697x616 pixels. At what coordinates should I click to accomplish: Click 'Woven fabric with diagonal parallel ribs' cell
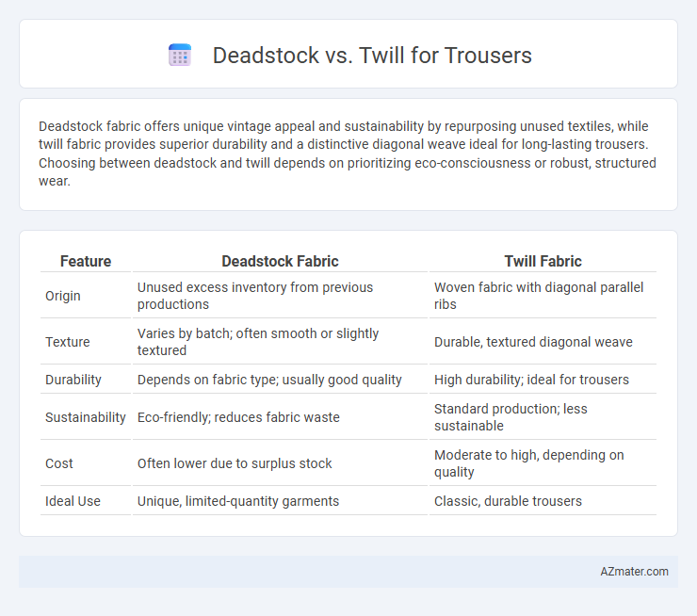(x=543, y=296)
